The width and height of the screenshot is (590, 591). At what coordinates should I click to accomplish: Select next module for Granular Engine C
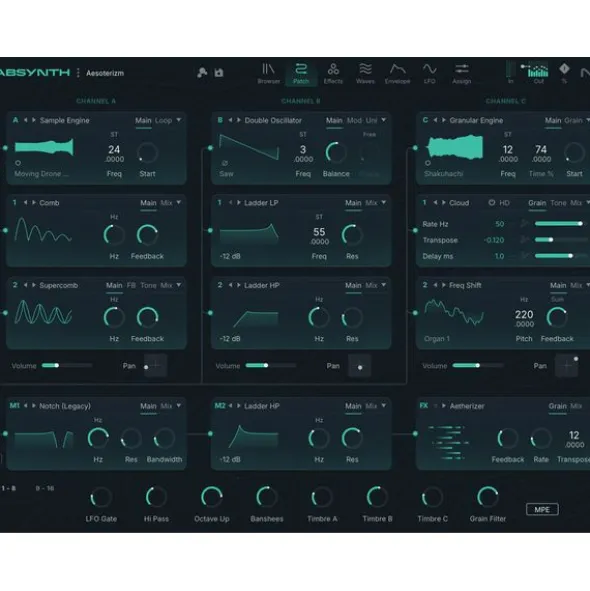[x=444, y=120]
